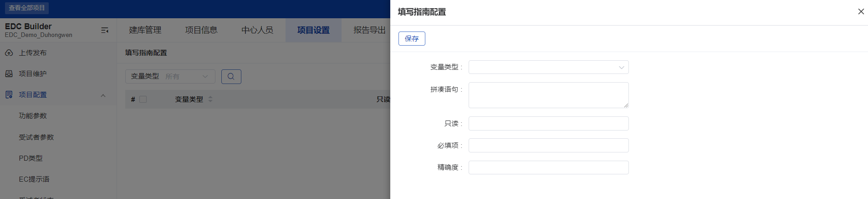Viewport: 868px width, 199px height.
Task: Click into the 拼凑语句 text area
Action: point(548,95)
